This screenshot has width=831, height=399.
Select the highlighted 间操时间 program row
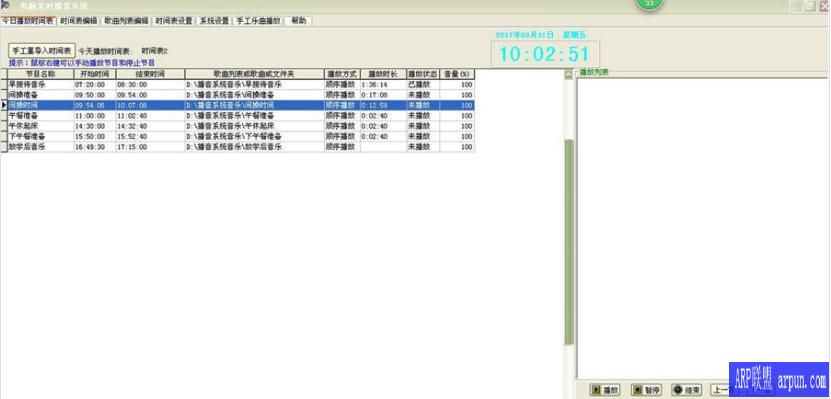[x=237, y=105]
